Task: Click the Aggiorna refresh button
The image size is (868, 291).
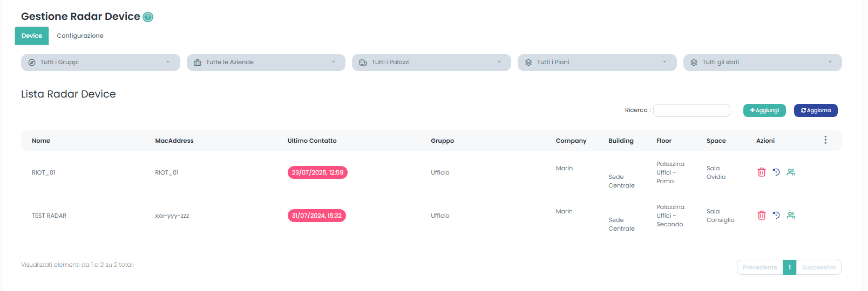Action: point(815,110)
